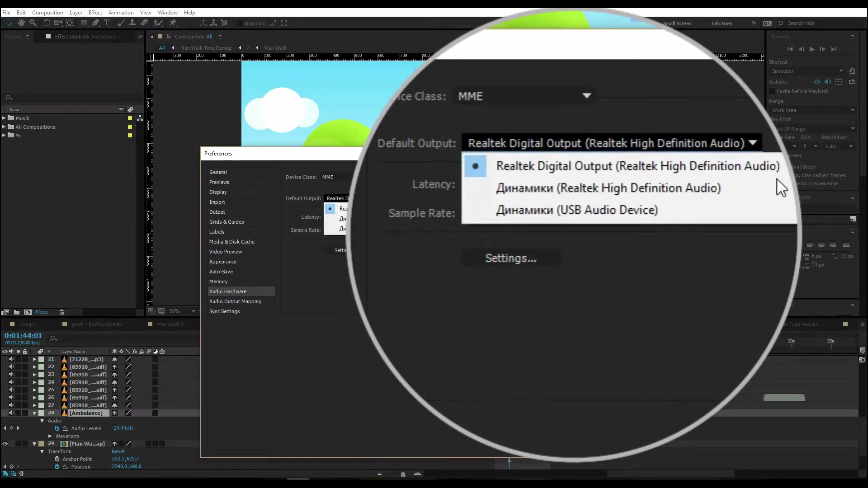Reset the Preview shortcut settings
Screen dimensions: 868x488
tap(852, 71)
